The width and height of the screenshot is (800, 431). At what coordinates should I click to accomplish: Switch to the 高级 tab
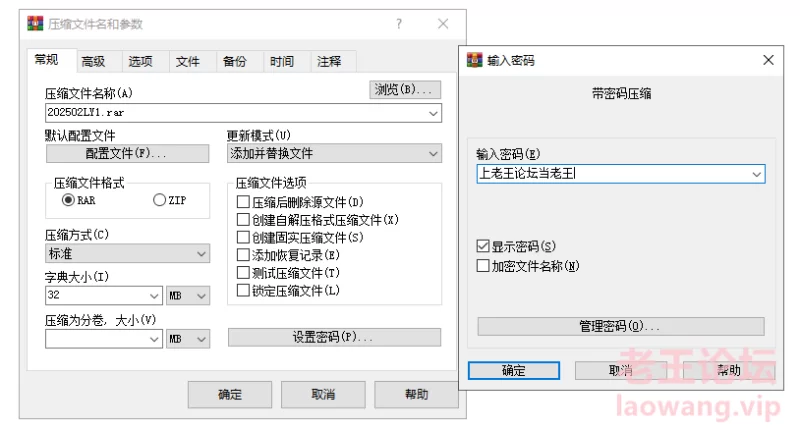click(93, 62)
